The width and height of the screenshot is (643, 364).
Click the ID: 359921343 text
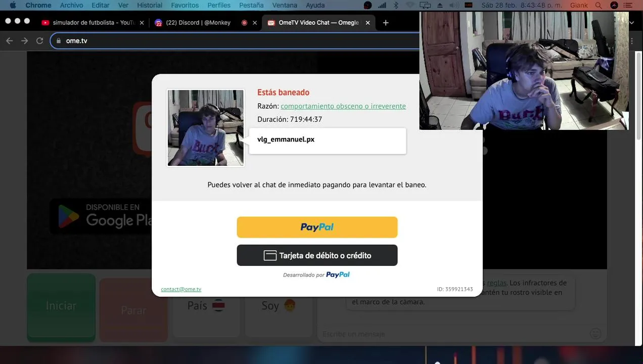click(455, 289)
